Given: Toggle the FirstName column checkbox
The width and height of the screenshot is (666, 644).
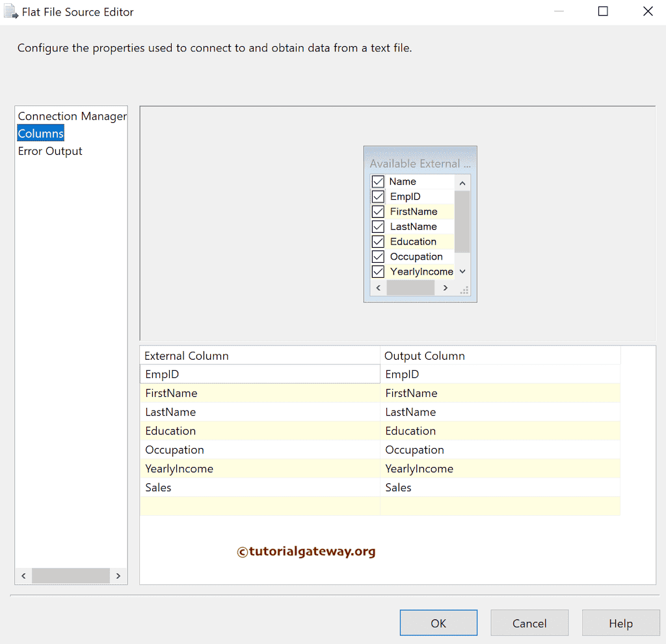Looking at the screenshot, I should pos(378,211).
